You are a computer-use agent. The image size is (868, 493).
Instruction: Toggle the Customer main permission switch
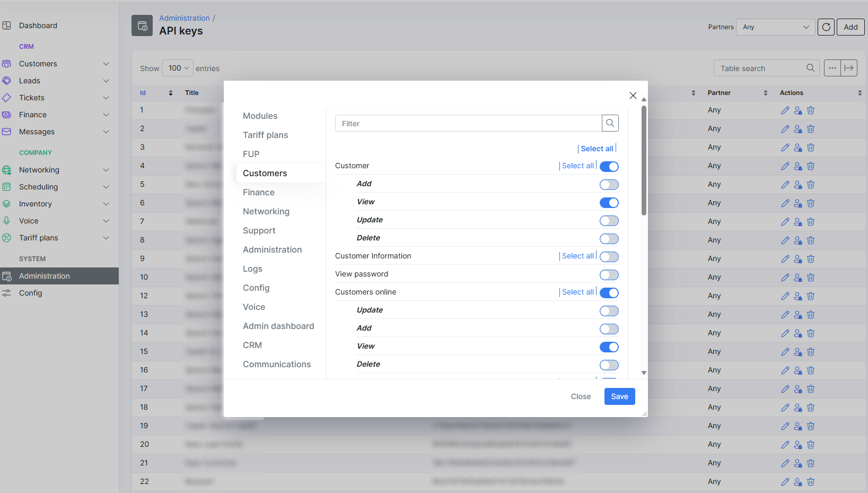click(x=609, y=167)
